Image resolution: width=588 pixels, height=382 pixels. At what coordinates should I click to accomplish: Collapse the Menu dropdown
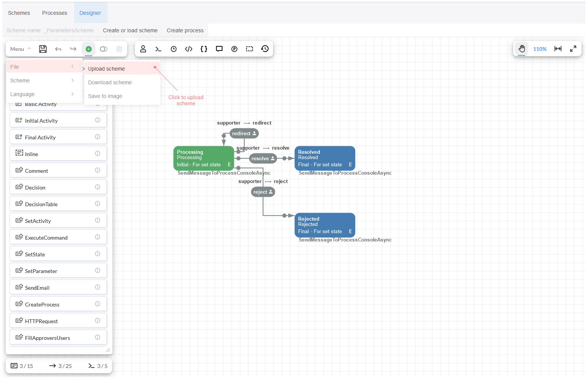coord(21,49)
